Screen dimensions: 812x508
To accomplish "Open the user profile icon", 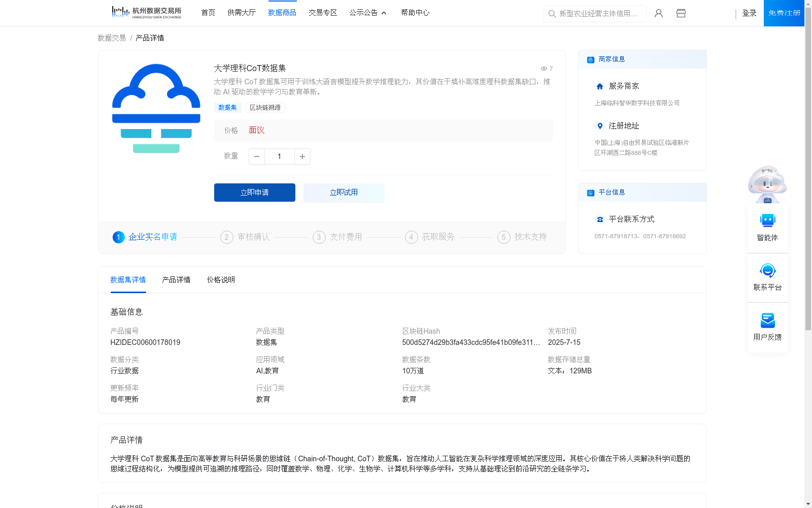I will click(659, 13).
